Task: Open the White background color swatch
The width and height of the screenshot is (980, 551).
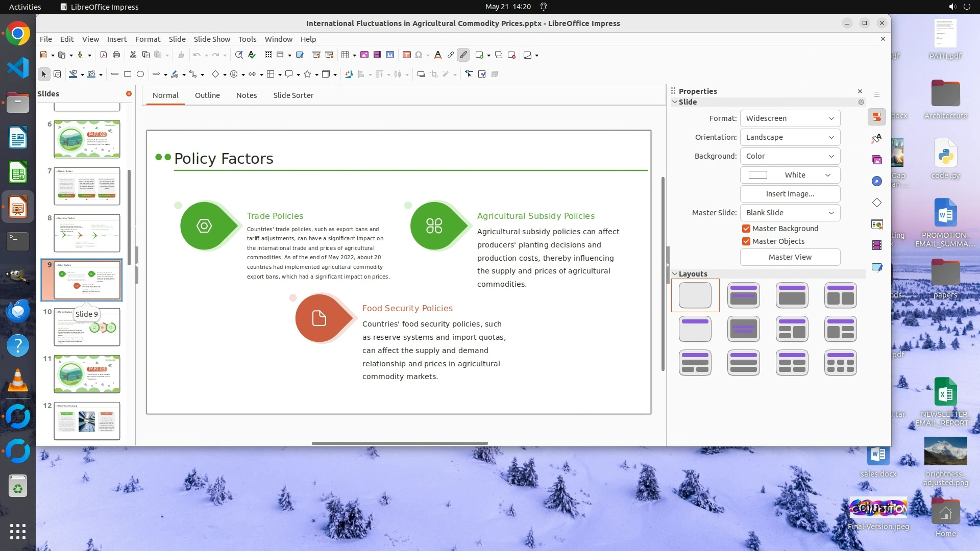Action: 790,175
